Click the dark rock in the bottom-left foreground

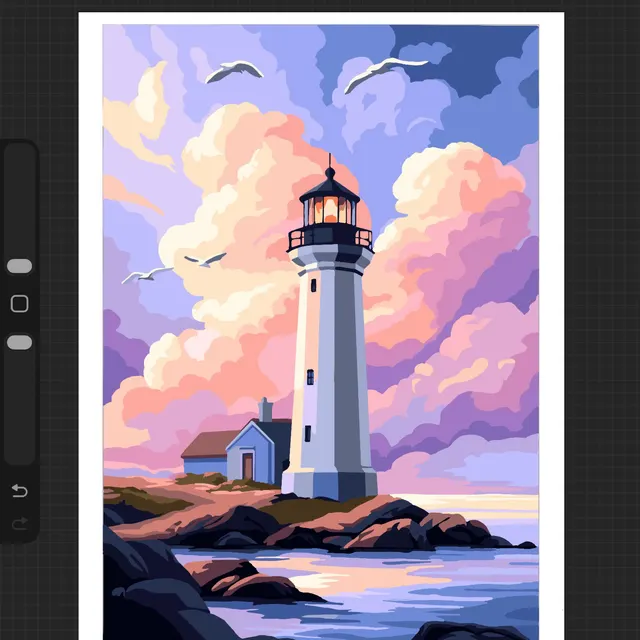140,590
